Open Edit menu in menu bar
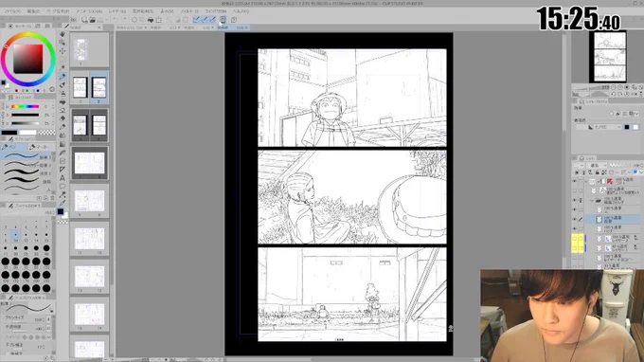The height and width of the screenshot is (362, 644). click(34, 11)
